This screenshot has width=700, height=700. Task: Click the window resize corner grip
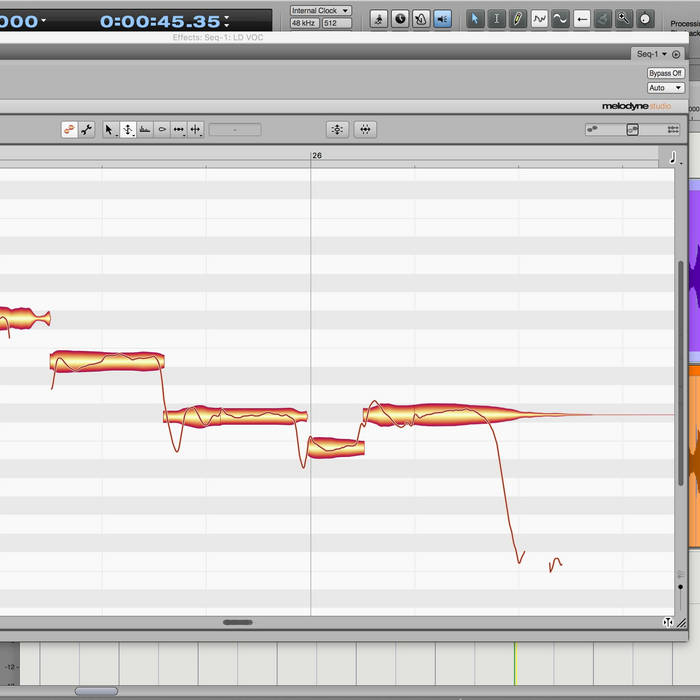[682, 623]
